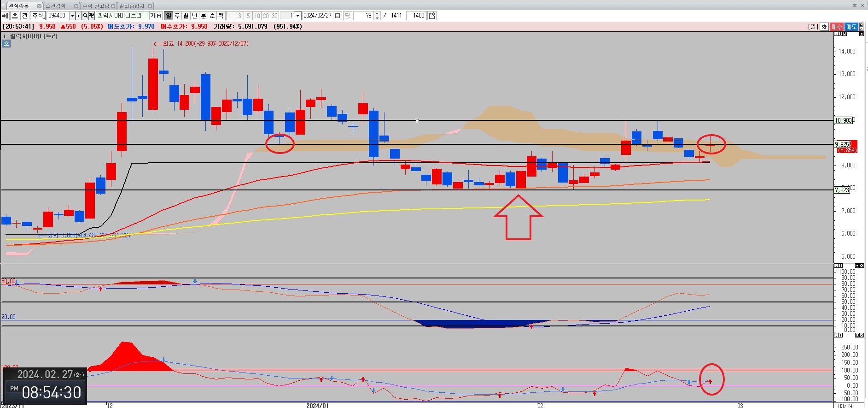Click the M icon beside the stock name
868x408 pixels.
click(x=159, y=16)
